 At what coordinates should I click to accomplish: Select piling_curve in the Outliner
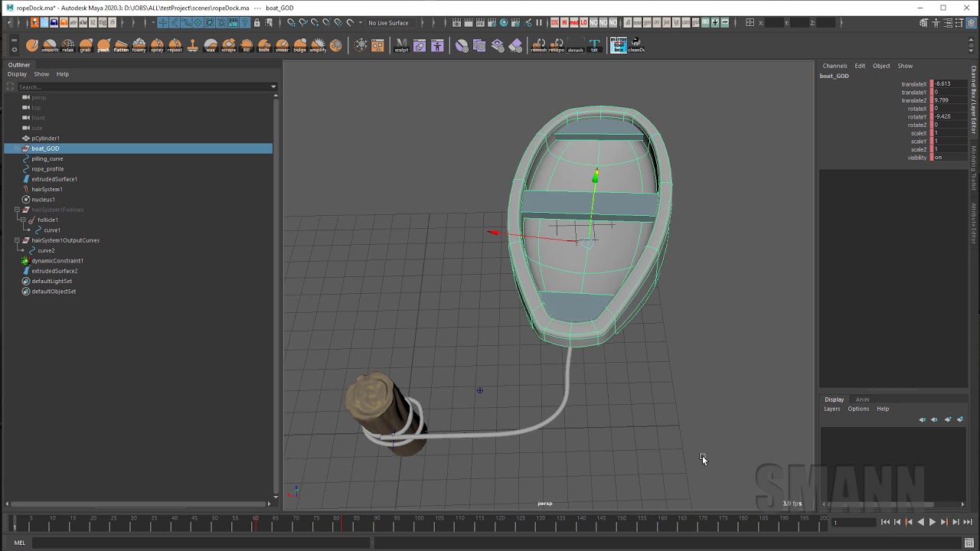tap(47, 158)
